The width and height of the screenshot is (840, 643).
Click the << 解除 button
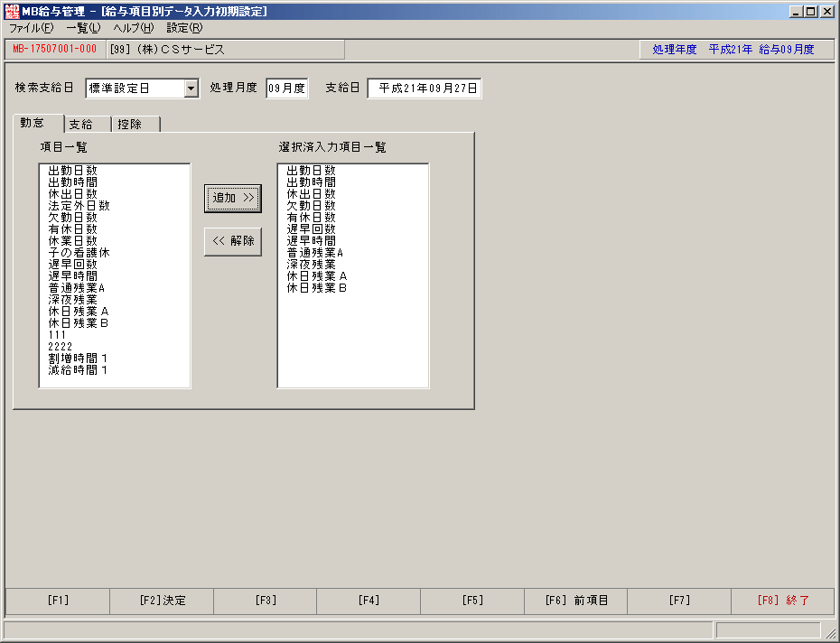(233, 242)
